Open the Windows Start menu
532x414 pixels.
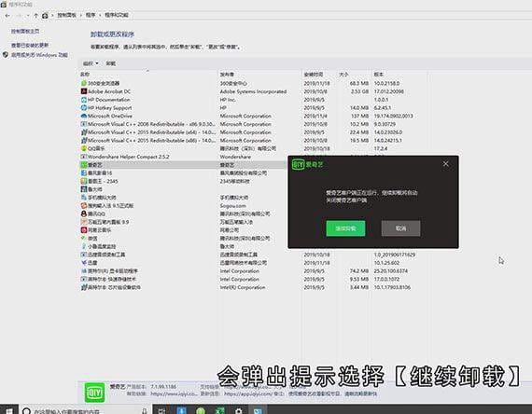point(9,410)
